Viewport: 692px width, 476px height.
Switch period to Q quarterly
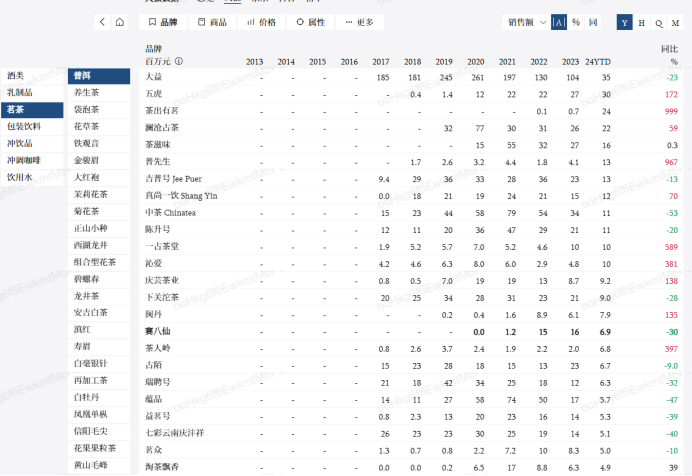[x=657, y=22]
